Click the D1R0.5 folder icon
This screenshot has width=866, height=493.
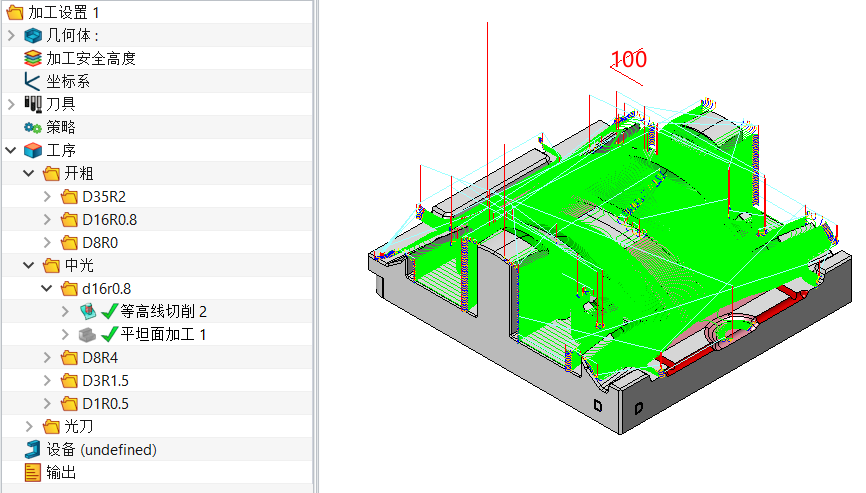(69, 404)
